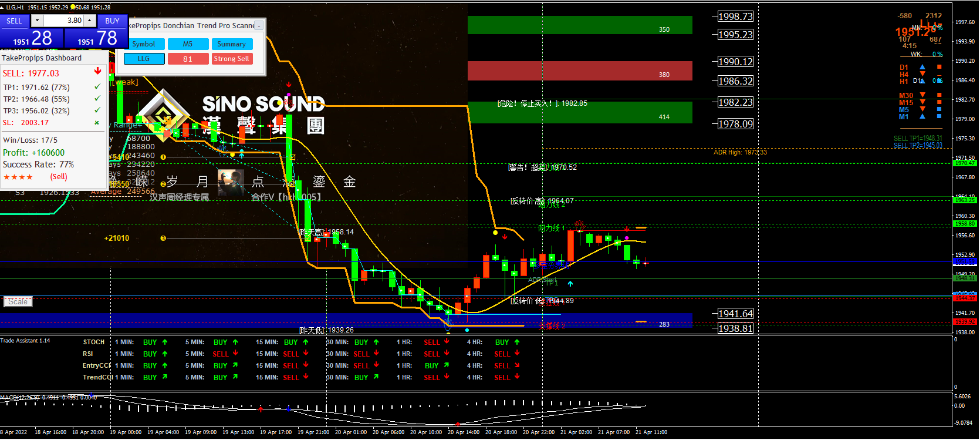This screenshot has height=440, width=980.
Task: Click the Summary header in the scanner
Action: 232,44
